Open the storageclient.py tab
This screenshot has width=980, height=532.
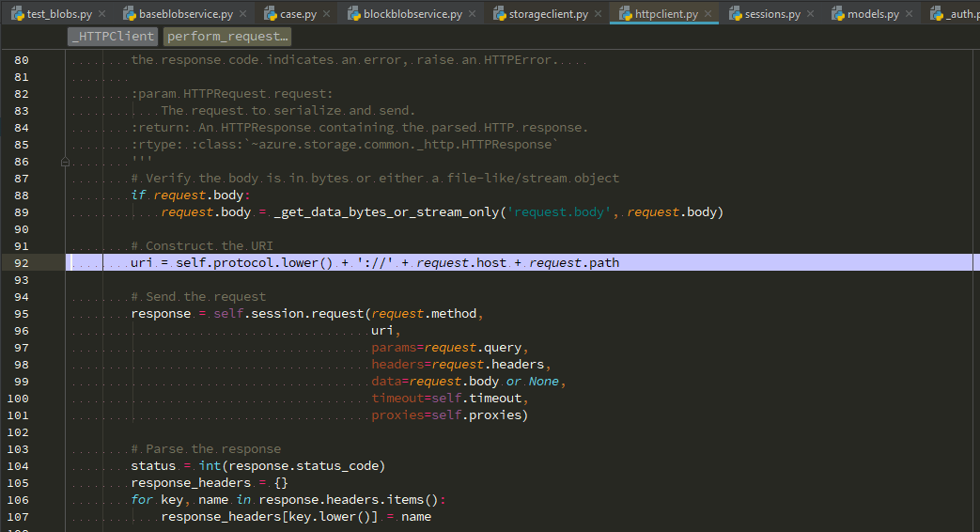548,14
